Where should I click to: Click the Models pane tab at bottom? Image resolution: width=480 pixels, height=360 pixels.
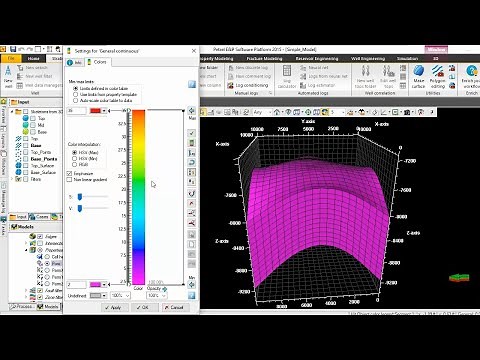(48, 307)
